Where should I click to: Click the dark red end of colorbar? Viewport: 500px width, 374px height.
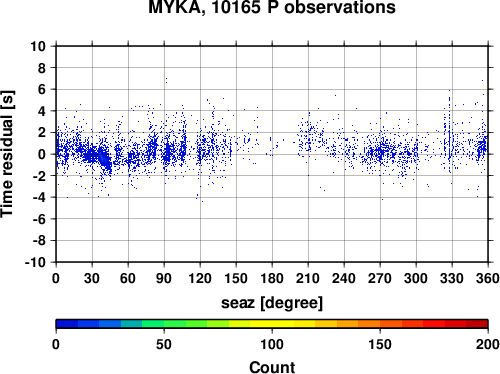477,324
